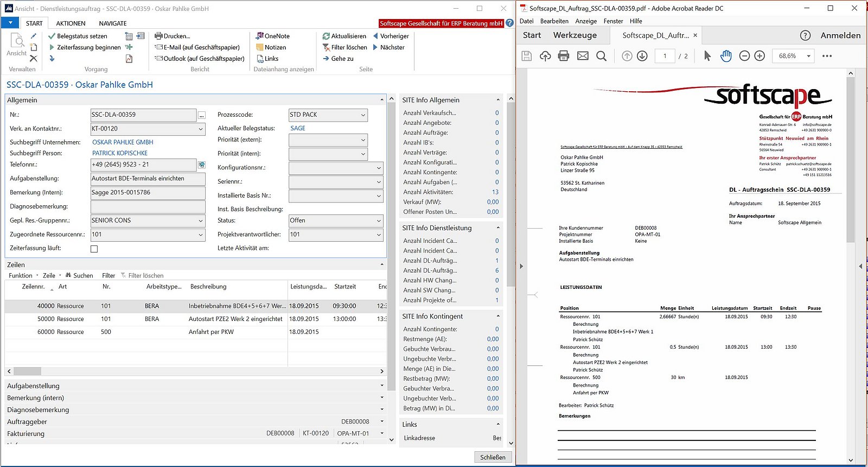The width and height of the screenshot is (868, 467).
Task: Click the chart document icon in Vorgang group
Action: pos(129,58)
